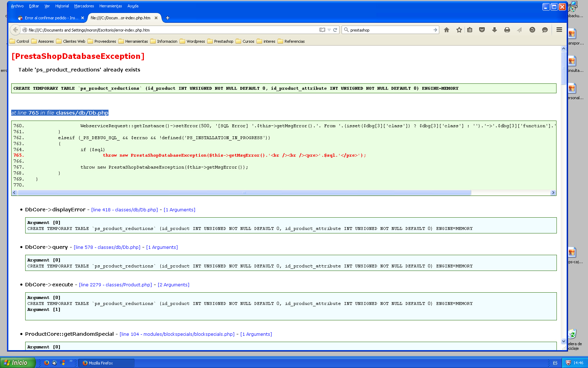Expand '[1 Arguments]' for DbCore->displayError
This screenshot has width=588, height=368.
[180, 210]
